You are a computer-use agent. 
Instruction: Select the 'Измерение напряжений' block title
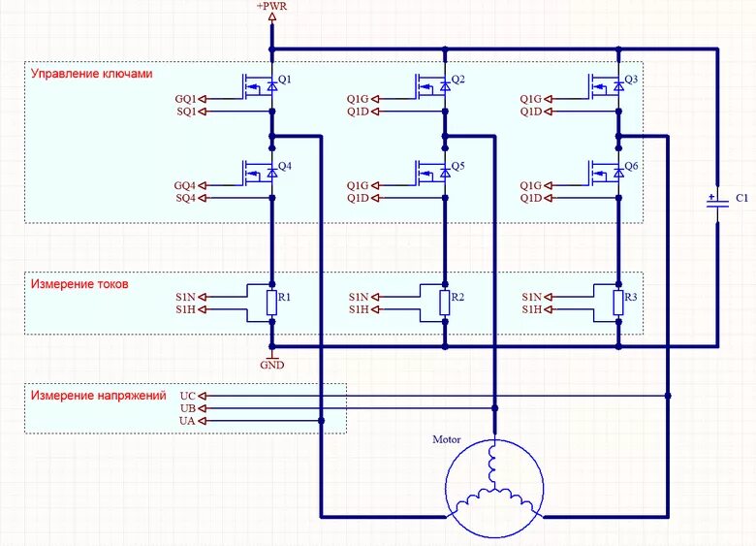[x=98, y=396]
